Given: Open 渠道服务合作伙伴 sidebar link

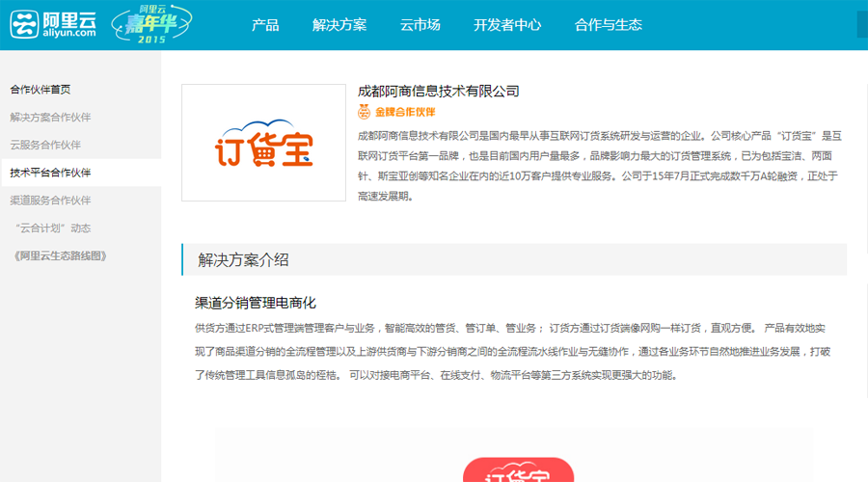Looking at the screenshot, I should tap(50, 201).
